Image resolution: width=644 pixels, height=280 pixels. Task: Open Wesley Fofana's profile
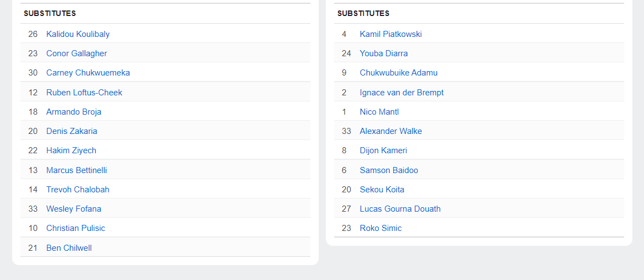[74, 209]
